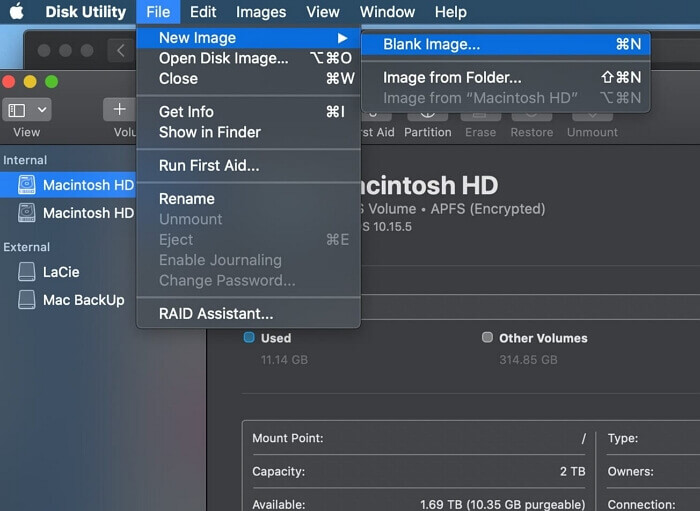Click the Unmount toolbar icon
This screenshot has width=700, height=511.
[x=592, y=114]
